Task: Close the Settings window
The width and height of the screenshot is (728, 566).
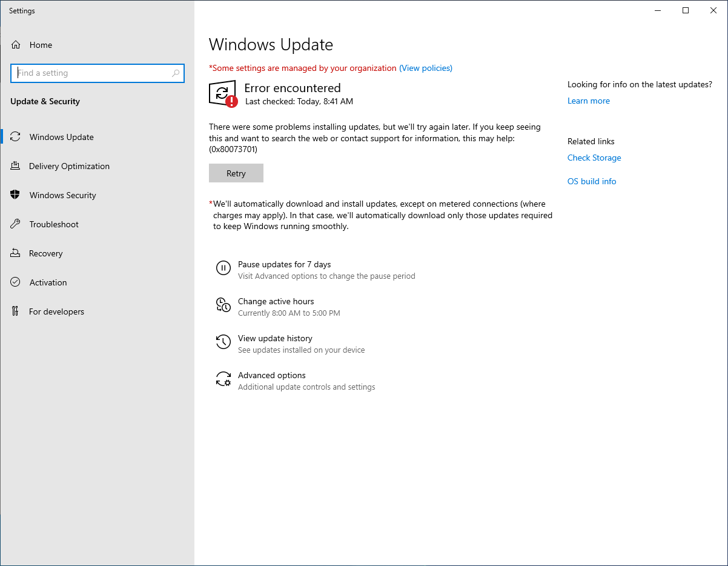Action: tap(713, 10)
